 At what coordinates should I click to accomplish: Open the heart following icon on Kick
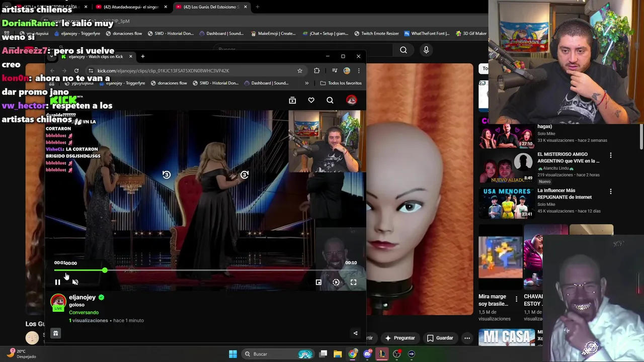tap(311, 101)
